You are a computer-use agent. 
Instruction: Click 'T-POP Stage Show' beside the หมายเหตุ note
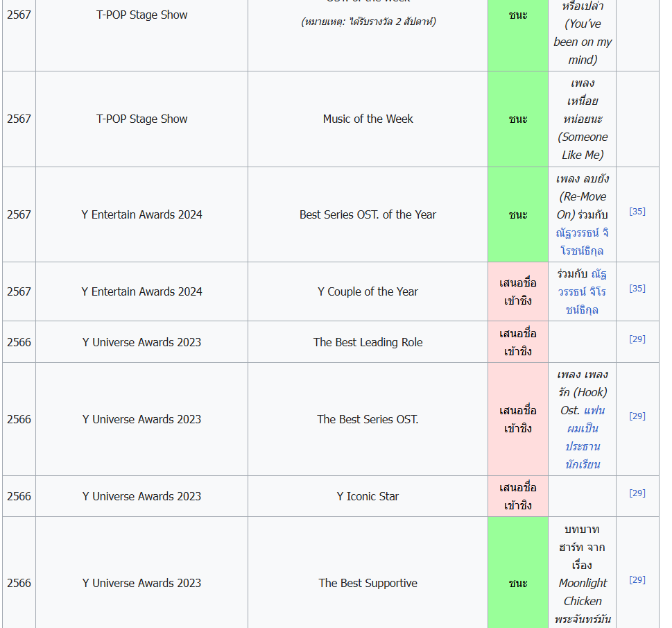[x=142, y=15]
